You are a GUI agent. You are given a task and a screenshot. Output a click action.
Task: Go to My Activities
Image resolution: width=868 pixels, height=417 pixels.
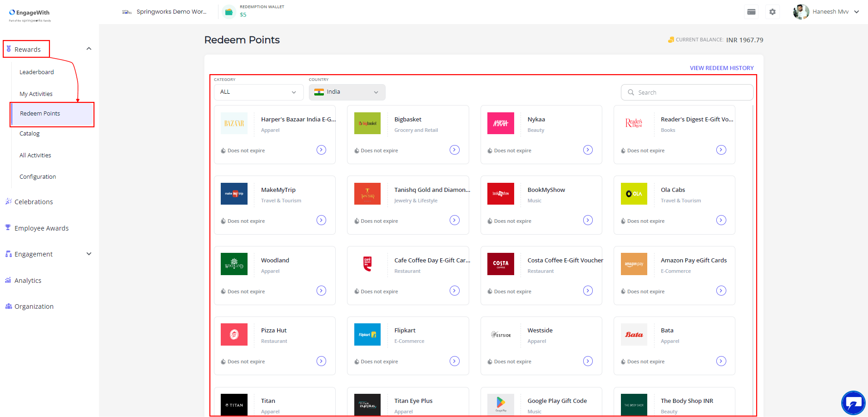coord(36,94)
